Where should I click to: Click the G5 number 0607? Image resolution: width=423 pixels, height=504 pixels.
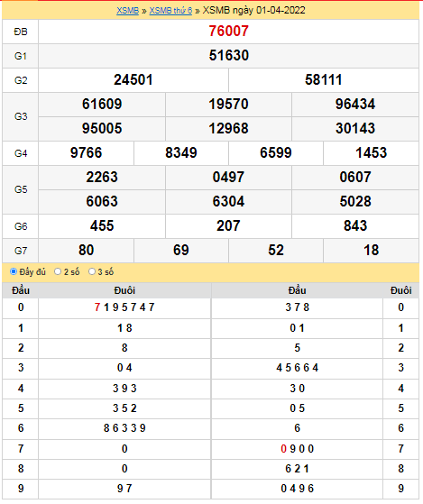pos(355,177)
